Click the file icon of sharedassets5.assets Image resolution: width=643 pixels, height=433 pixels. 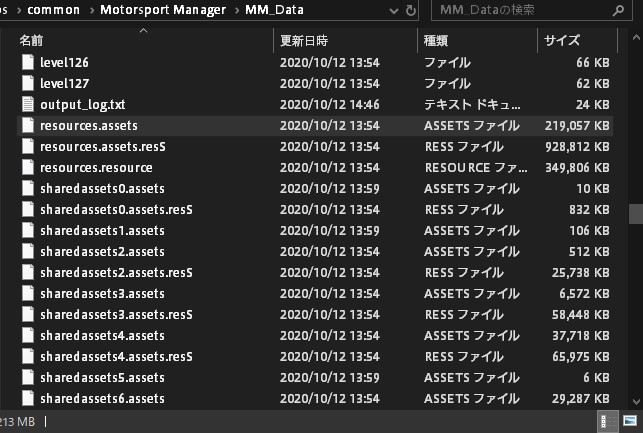click(28, 377)
